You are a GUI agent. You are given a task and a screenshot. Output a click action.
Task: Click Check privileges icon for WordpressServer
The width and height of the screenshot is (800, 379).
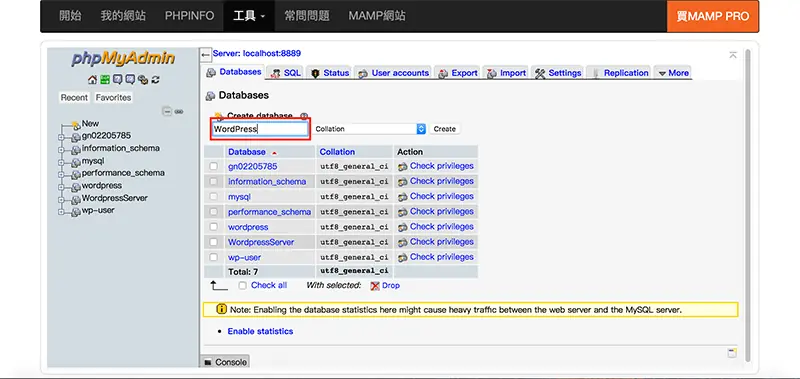click(403, 242)
